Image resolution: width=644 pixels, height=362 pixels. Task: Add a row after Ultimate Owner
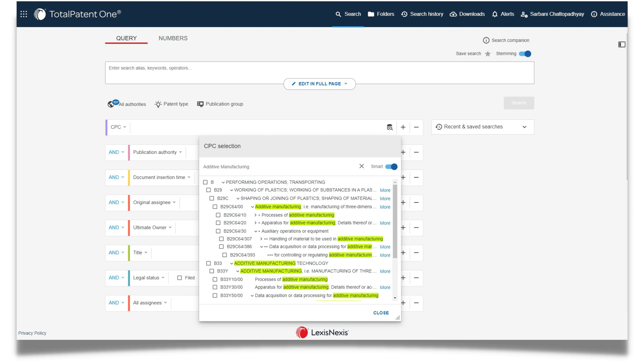403,228
